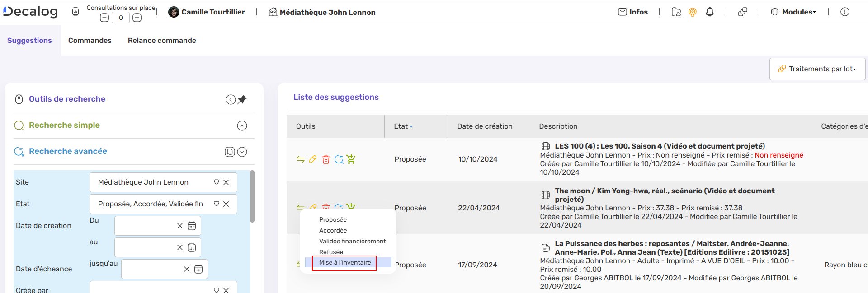The image size is (868, 293).
Task: Click the LES 100 (4) title
Action: pos(660,146)
